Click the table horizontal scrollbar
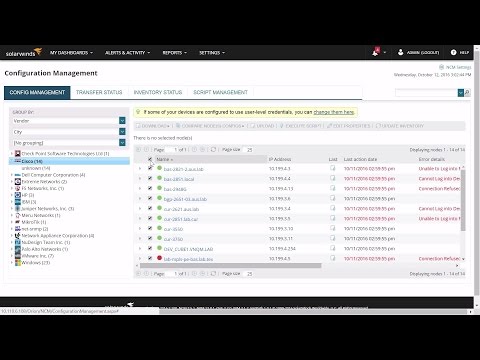 point(231,266)
